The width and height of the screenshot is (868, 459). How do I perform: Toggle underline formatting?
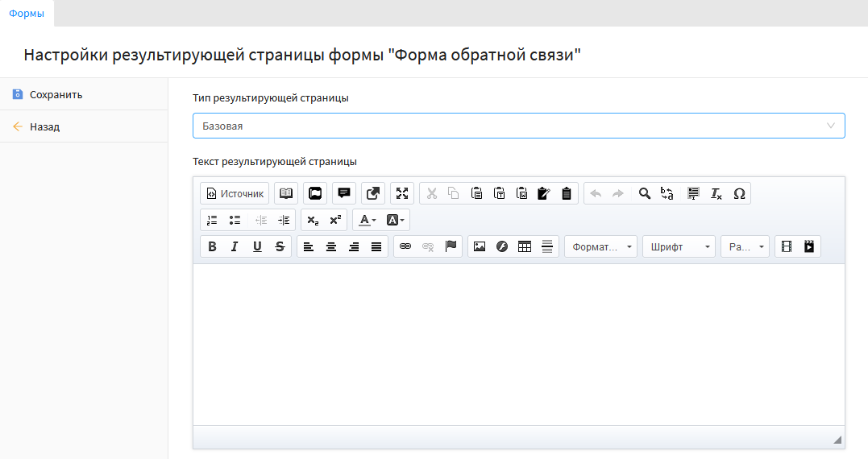point(257,246)
